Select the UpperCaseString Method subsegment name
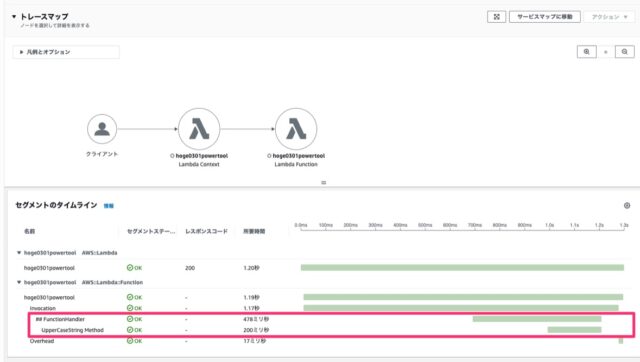The image size is (640, 362). tap(72, 330)
